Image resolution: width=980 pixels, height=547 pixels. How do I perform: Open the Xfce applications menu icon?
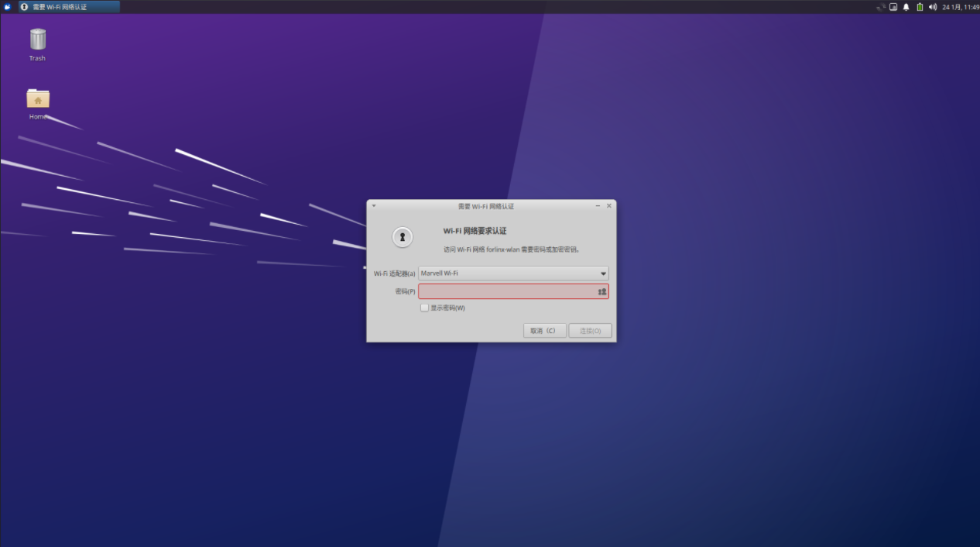(7, 7)
